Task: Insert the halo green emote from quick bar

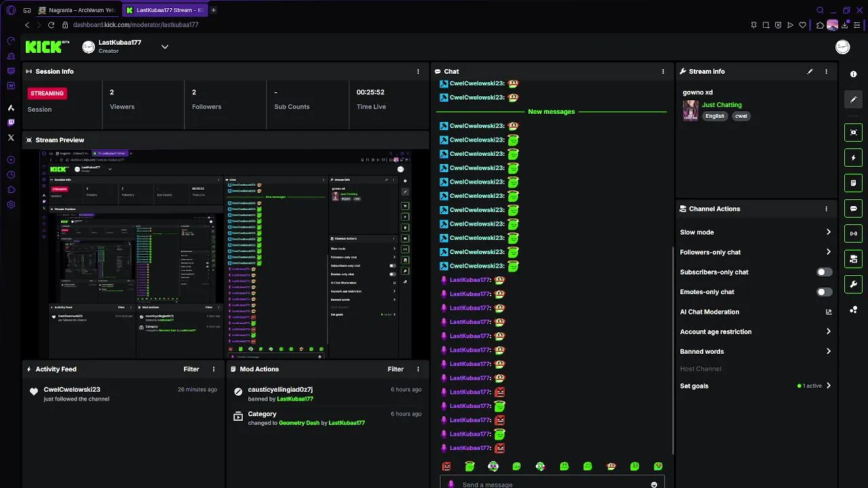Action: coord(469,466)
